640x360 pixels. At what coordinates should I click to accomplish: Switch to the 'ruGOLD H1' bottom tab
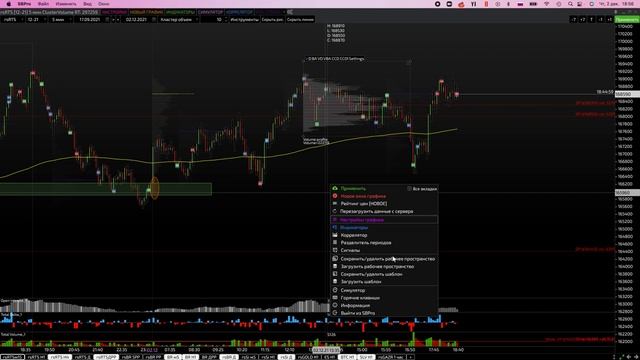(308, 357)
